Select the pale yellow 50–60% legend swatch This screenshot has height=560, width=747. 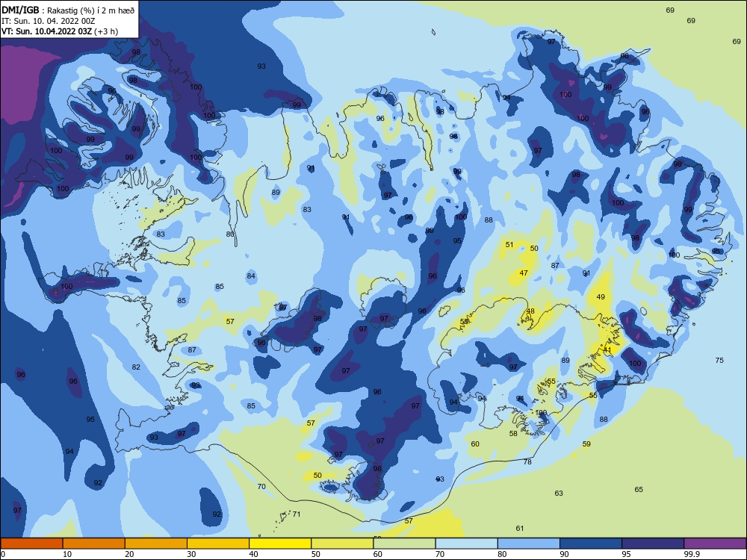point(342,544)
